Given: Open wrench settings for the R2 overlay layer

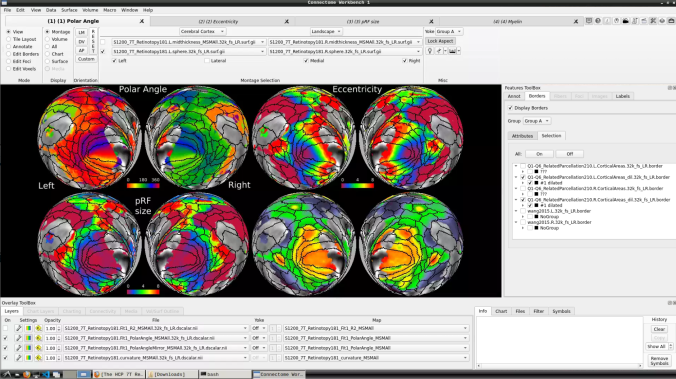Looking at the screenshot, I should (19, 329).
